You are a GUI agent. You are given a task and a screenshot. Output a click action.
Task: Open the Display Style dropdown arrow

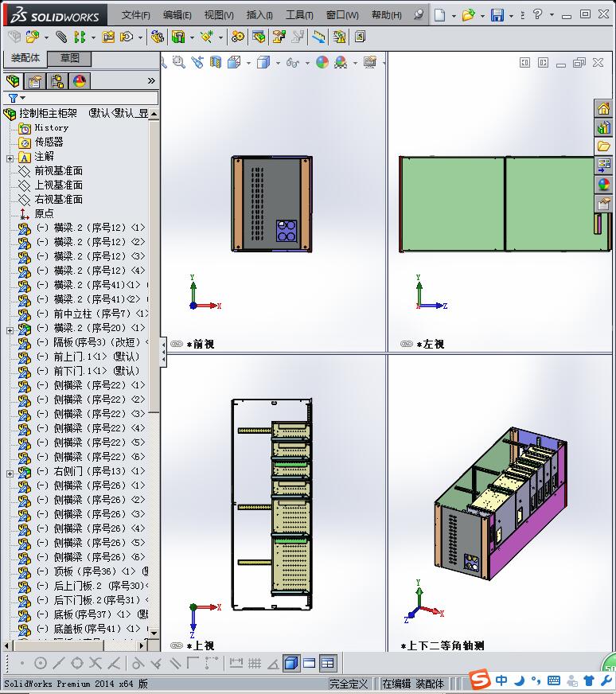pyautogui.click(x=278, y=63)
